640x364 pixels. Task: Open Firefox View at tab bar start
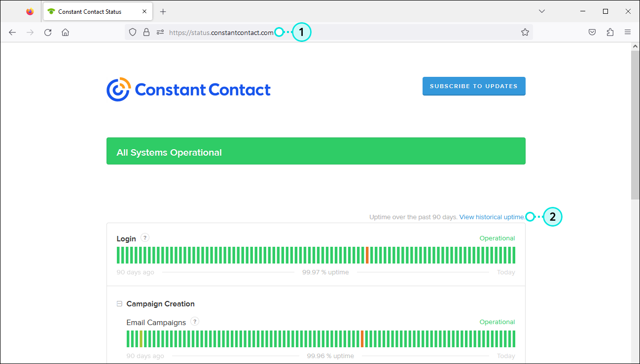(30, 11)
